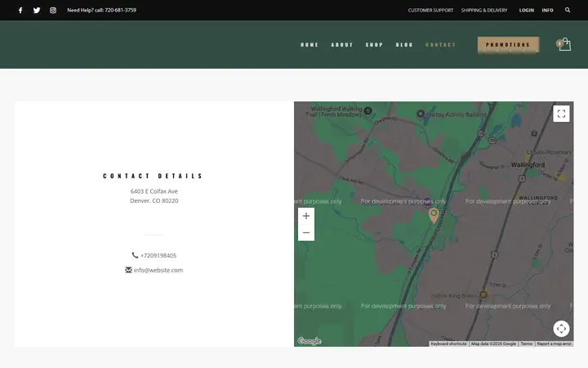The width and height of the screenshot is (588, 368).
Task: Go to the Home menu item
Action: (x=310, y=45)
